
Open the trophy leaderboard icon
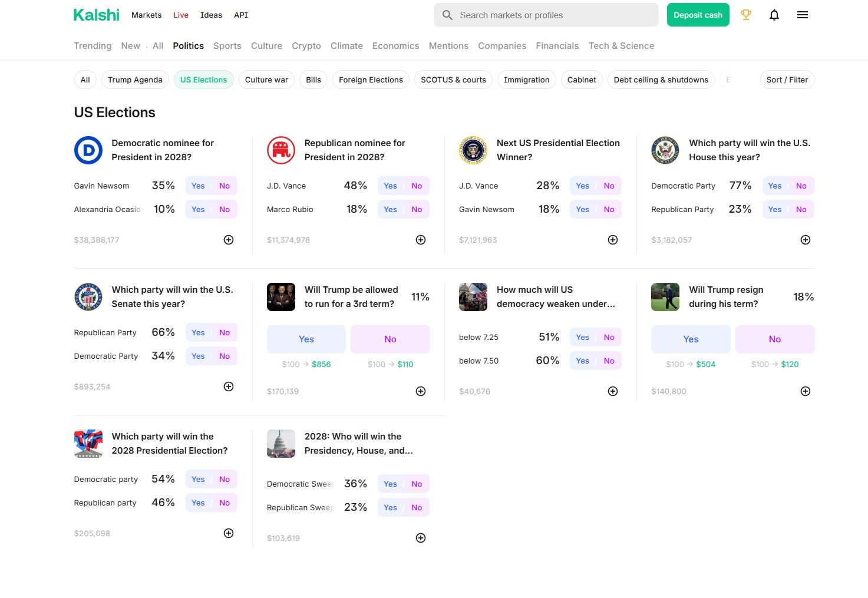tap(745, 15)
